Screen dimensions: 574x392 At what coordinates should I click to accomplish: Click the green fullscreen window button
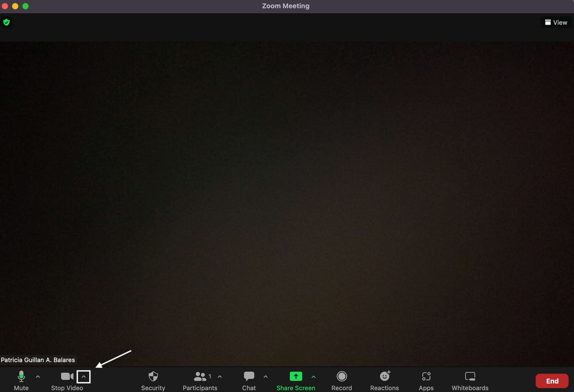(x=26, y=6)
